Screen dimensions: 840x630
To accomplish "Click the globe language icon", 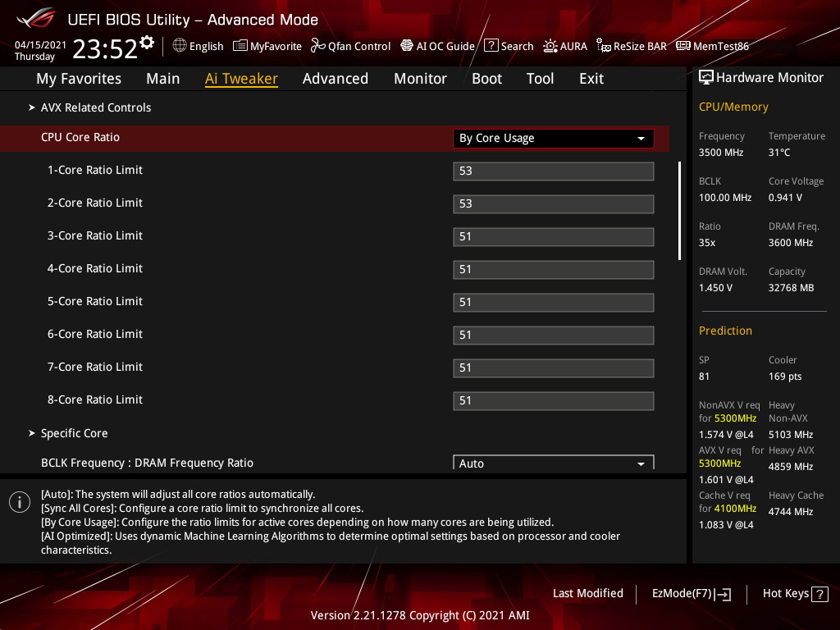I will point(180,46).
